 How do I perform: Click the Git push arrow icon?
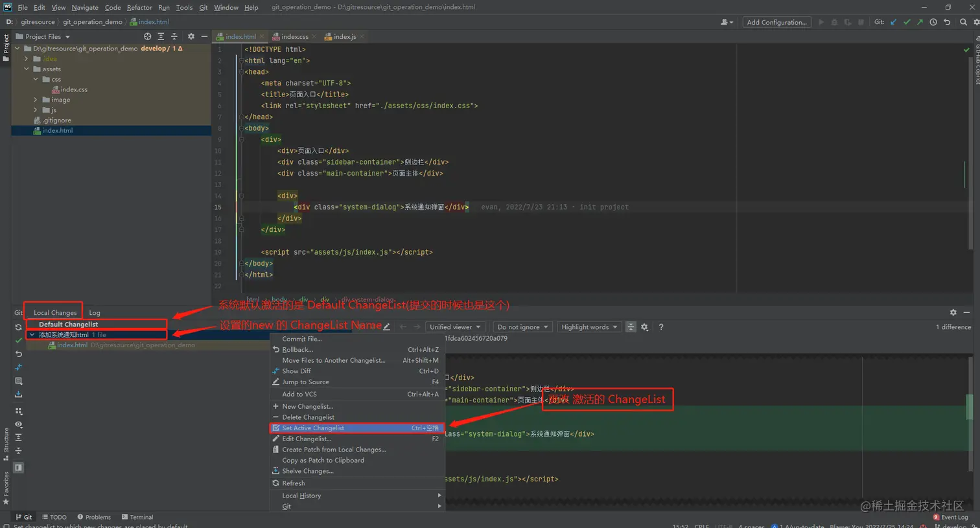919,21
